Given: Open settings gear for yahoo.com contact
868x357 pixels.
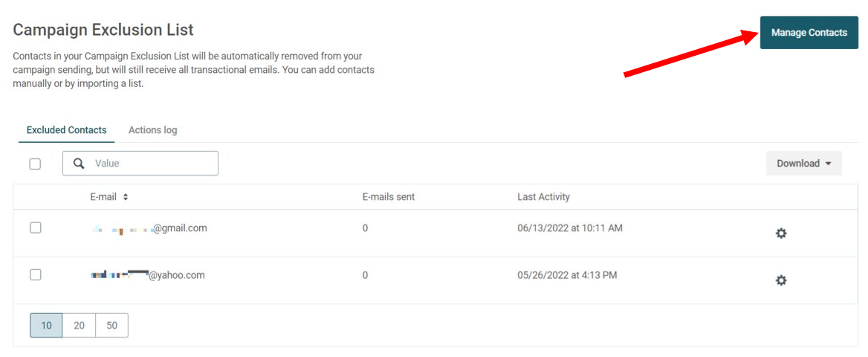Looking at the screenshot, I should click(780, 280).
